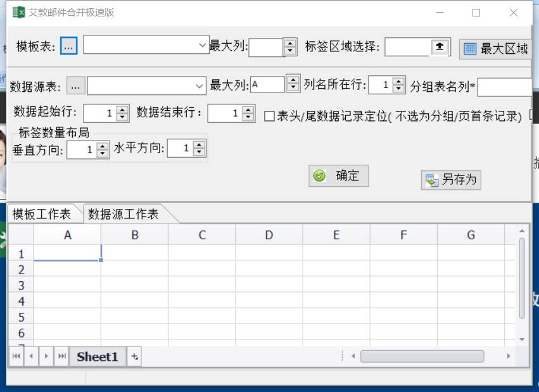Go to previous sheet navigation arrow

[31, 357]
